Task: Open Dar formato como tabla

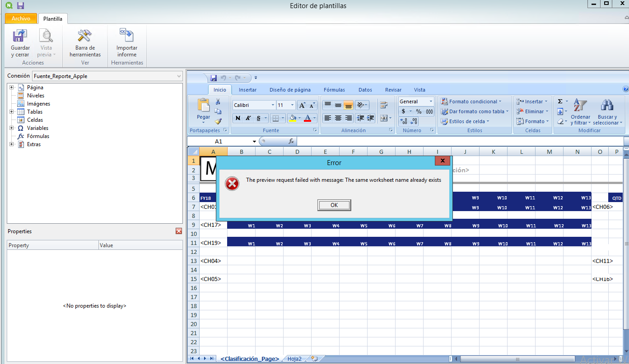Action: click(x=475, y=111)
